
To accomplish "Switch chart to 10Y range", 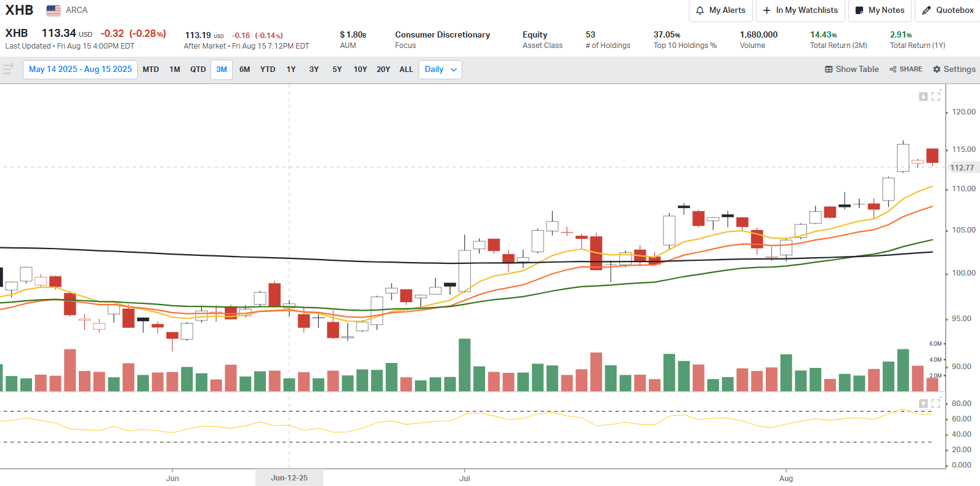I will click(x=360, y=70).
